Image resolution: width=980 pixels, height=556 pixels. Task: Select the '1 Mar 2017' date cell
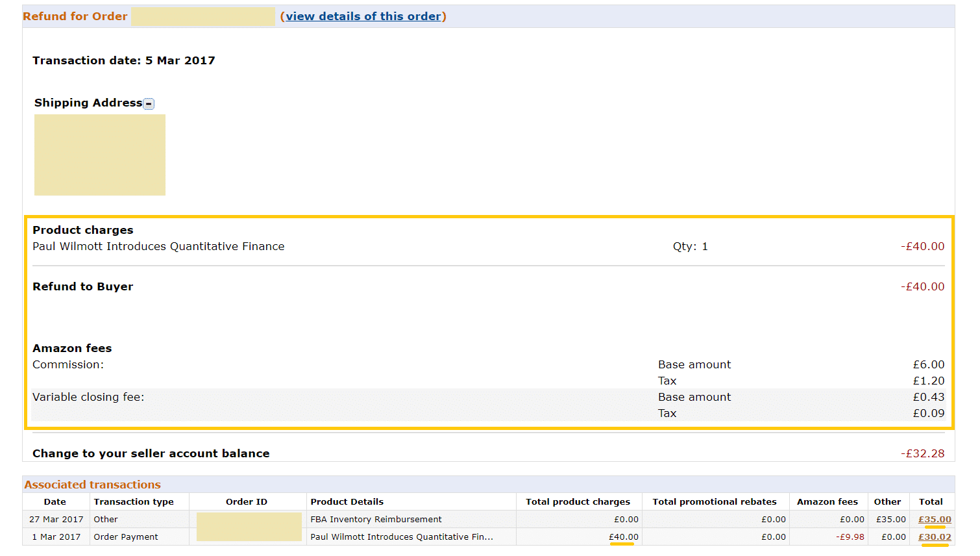click(56, 537)
